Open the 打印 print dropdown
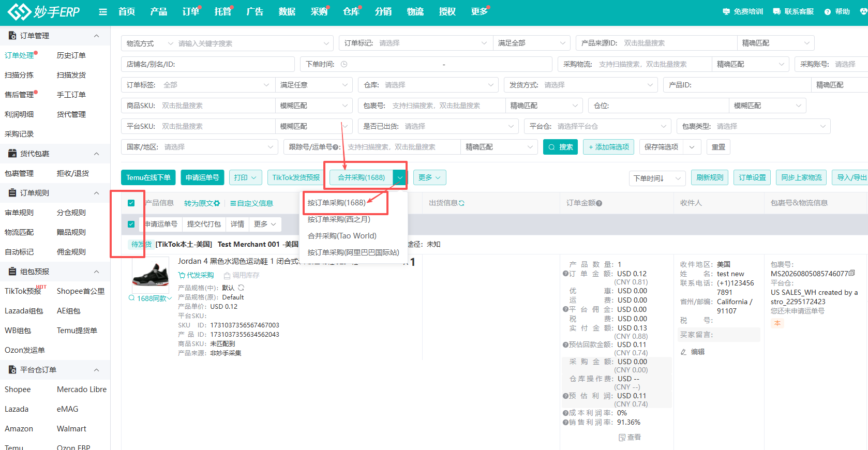The height and width of the screenshot is (450, 868). tap(245, 177)
